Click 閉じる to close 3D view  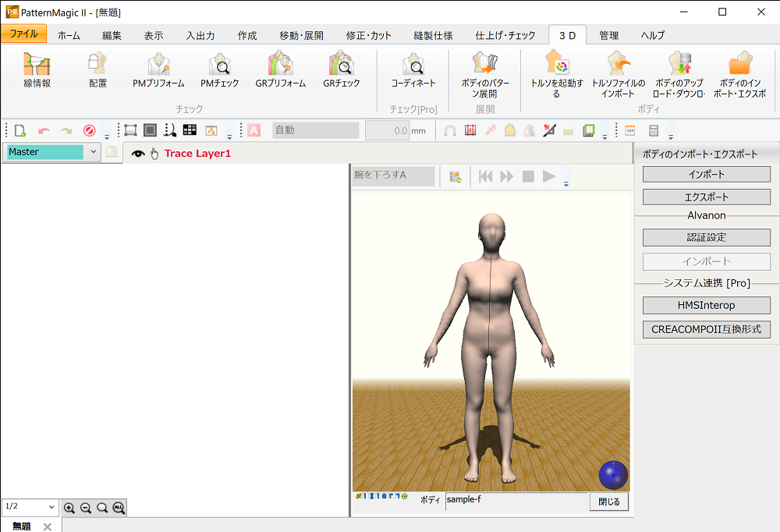[609, 501]
